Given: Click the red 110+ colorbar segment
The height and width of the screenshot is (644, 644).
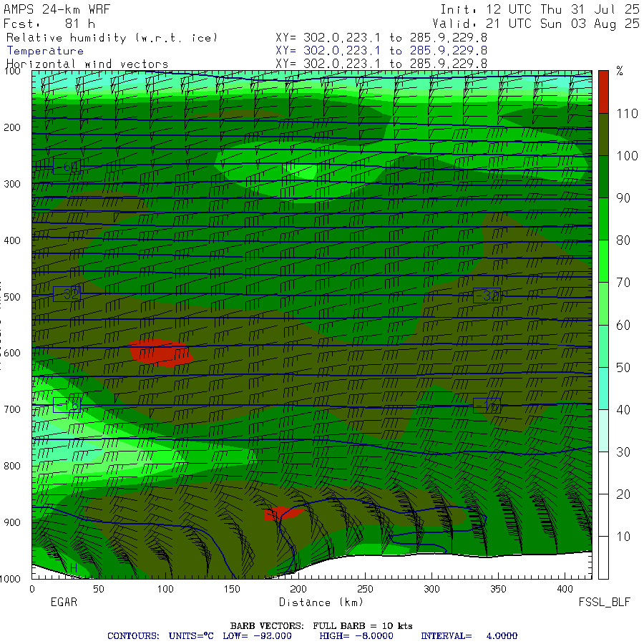Looking at the screenshot, I should click(603, 92).
